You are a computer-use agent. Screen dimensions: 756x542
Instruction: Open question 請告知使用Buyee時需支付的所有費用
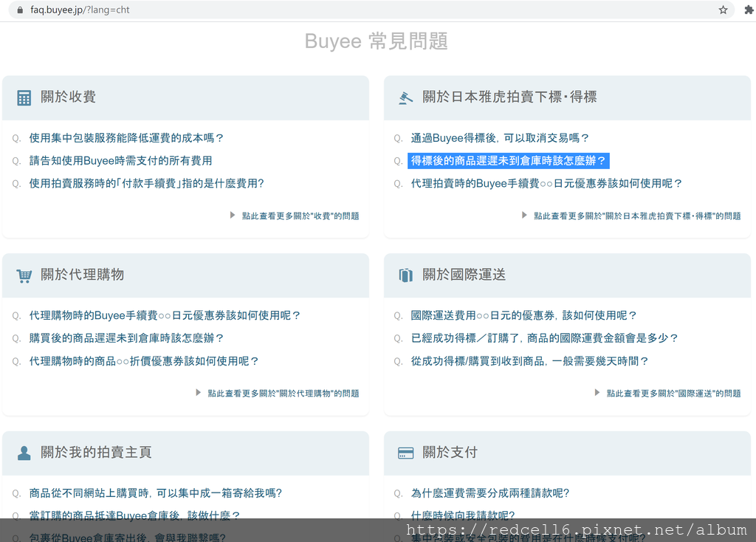click(x=120, y=160)
